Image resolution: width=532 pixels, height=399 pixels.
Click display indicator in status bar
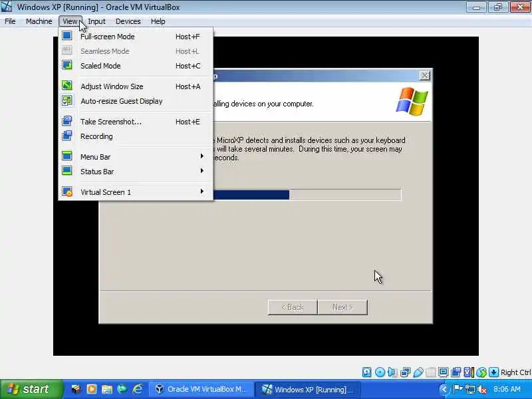[443, 372]
